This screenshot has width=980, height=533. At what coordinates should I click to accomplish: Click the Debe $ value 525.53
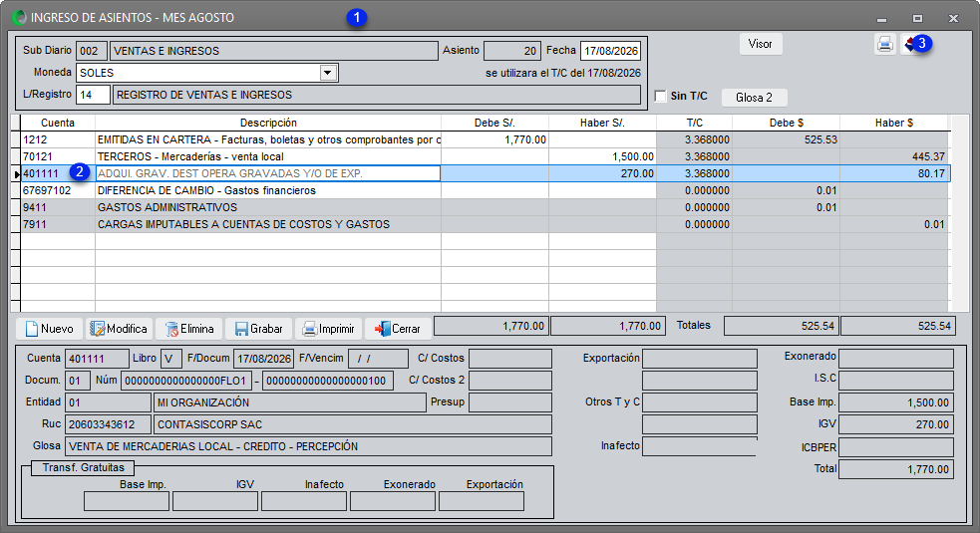point(787,139)
